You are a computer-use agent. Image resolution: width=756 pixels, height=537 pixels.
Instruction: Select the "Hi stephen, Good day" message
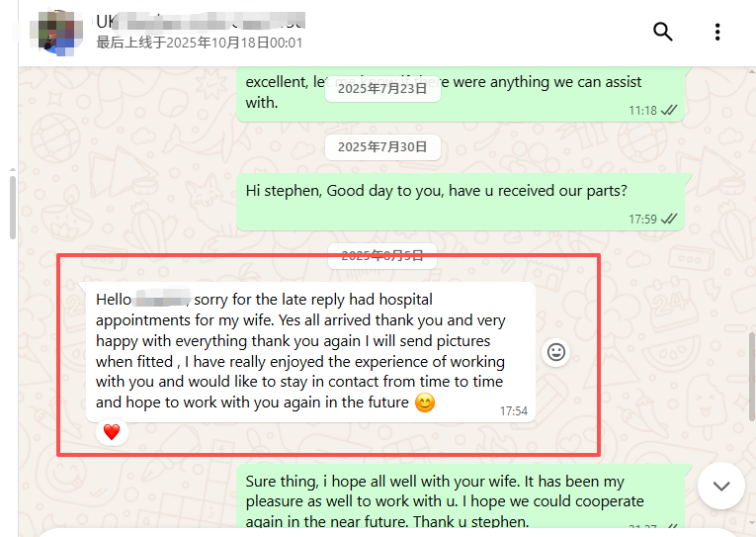[x=436, y=191]
